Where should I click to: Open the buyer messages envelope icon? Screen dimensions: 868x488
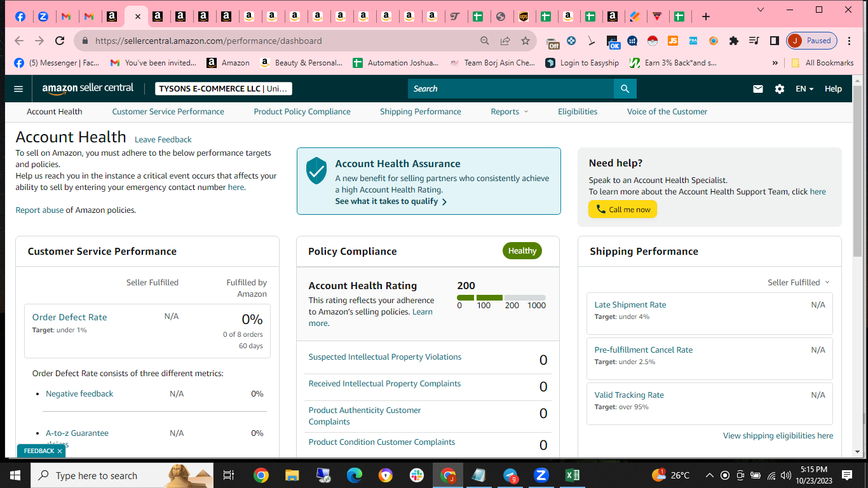pyautogui.click(x=758, y=89)
